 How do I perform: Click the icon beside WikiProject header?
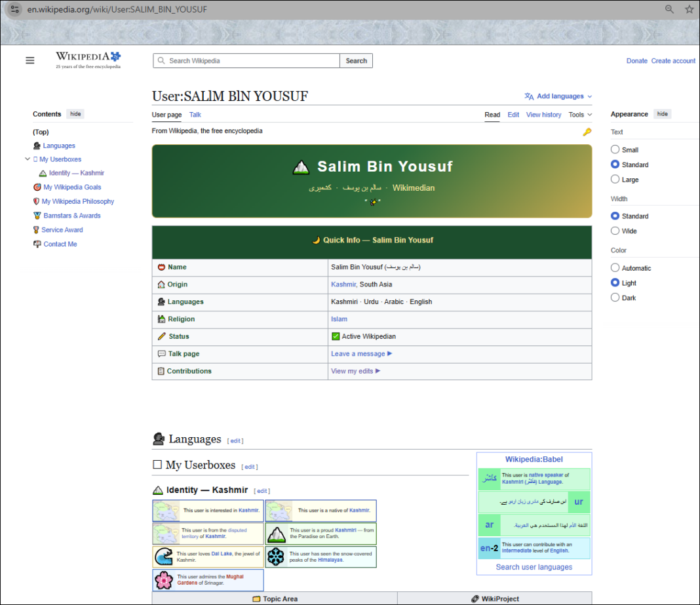(475, 598)
